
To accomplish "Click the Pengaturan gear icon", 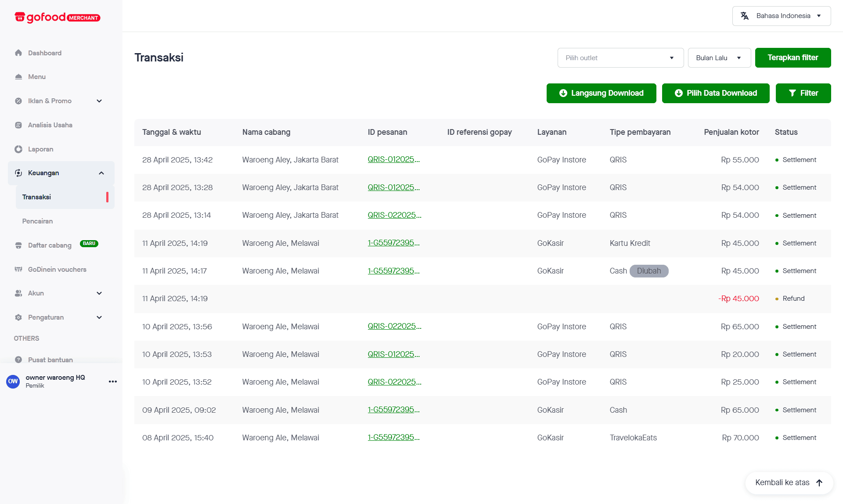I will (18, 317).
